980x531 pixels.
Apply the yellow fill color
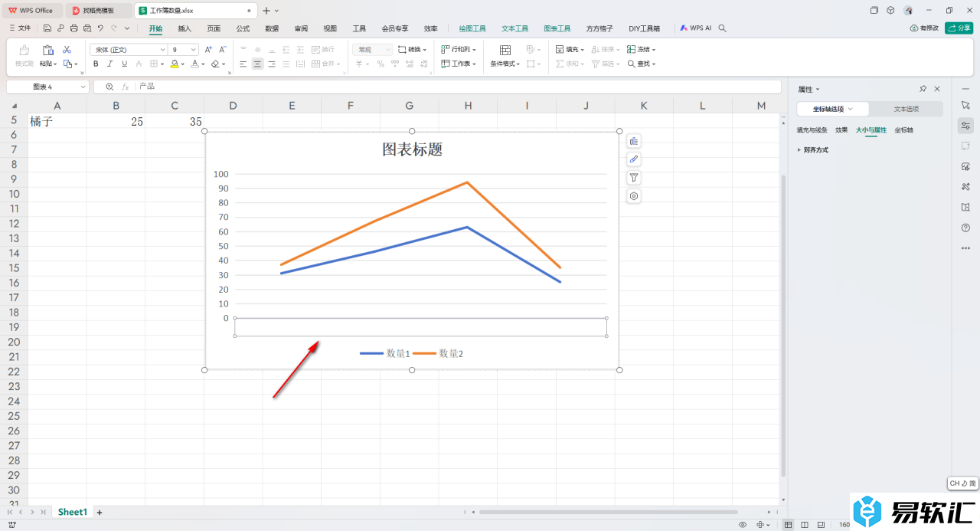pyautogui.click(x=175, y=64)
